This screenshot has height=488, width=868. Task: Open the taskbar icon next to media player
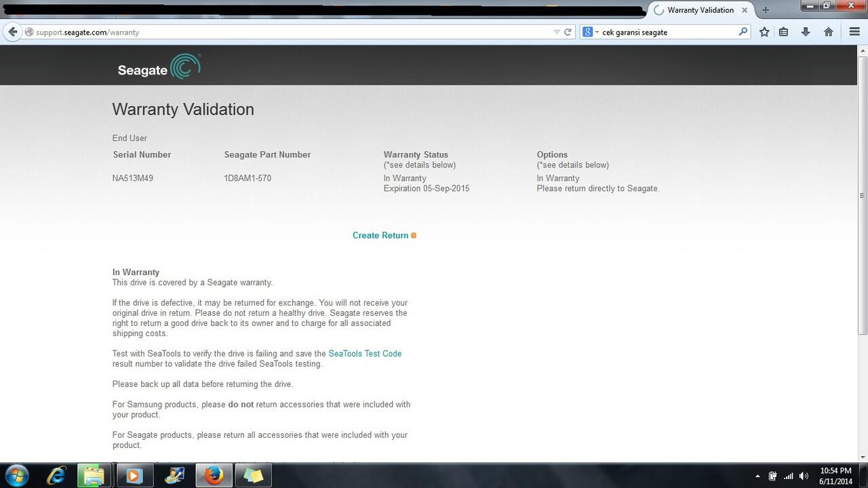point(174,476)
